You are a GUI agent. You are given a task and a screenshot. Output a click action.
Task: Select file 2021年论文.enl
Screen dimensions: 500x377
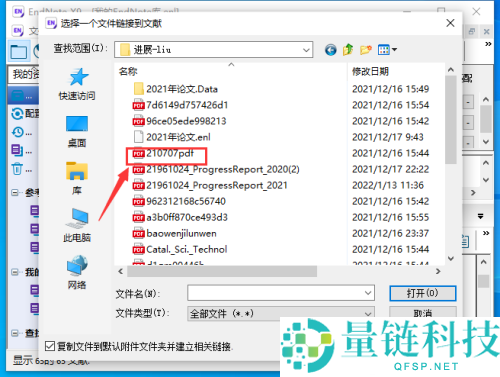pyautogui.click(x=172, y=137)
